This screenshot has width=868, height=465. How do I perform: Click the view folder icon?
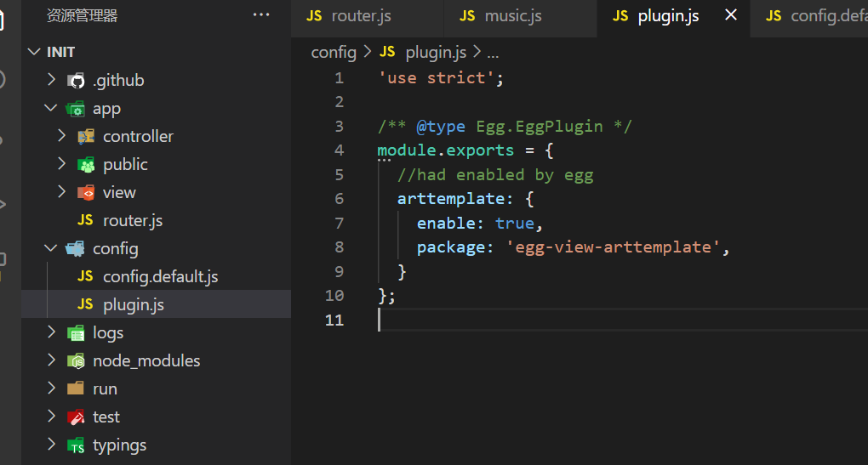click(x=86, y=193)
